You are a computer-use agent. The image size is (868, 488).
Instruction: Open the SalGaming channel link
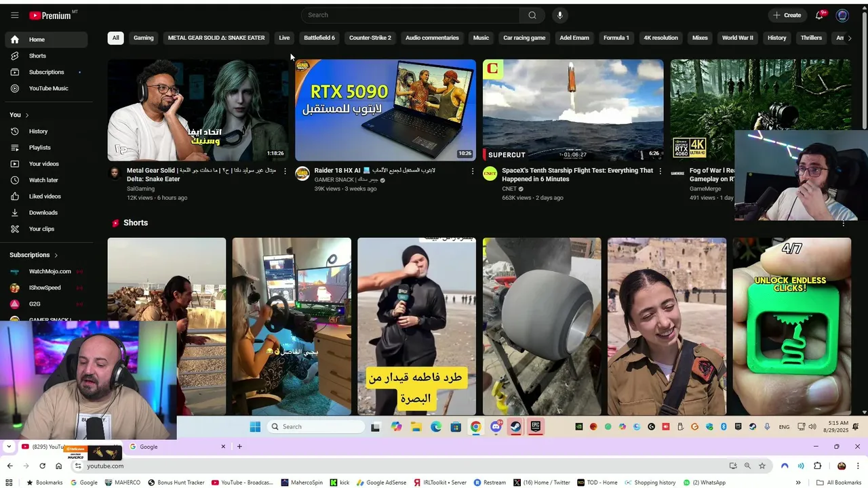click(140, 189)
